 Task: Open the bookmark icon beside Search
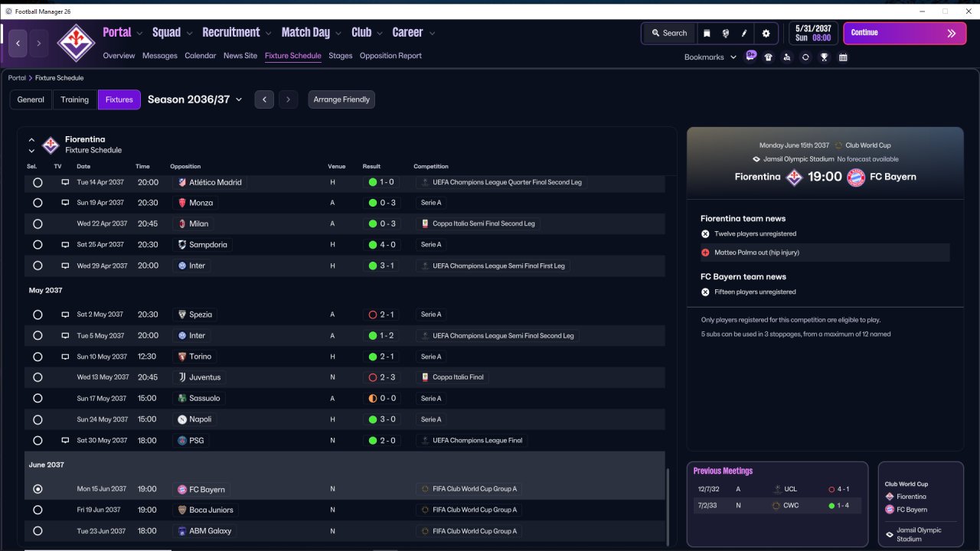coord(707,33)
